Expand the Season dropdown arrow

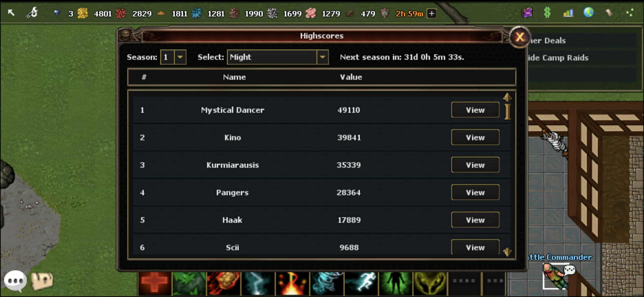pos(180,57)
